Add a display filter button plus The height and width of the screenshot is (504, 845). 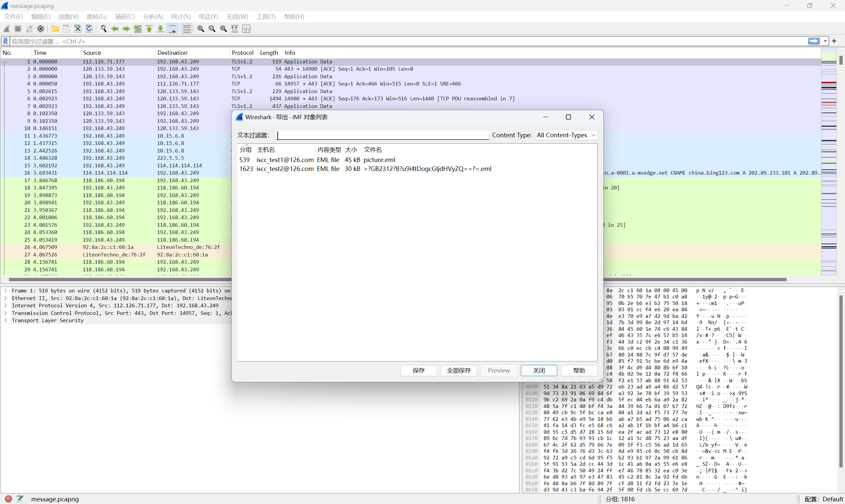coord(834,41)
